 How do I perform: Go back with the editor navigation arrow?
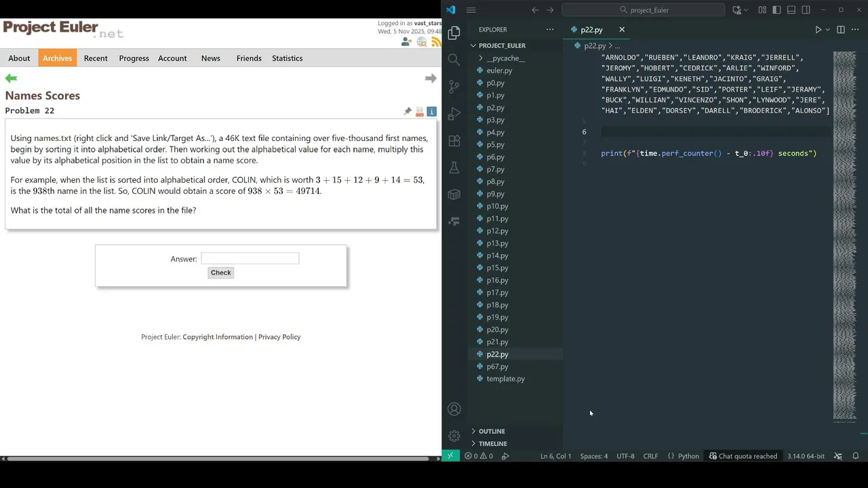(x=535, y=10)
